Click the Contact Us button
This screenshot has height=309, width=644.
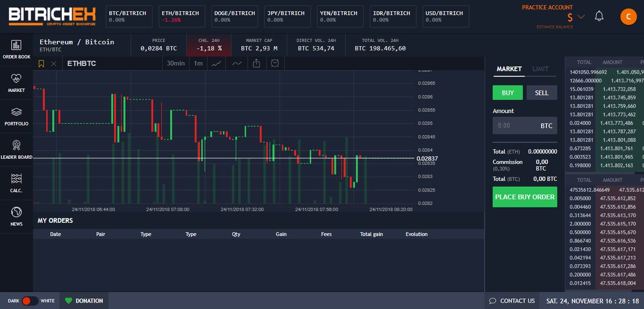point(512,301)
